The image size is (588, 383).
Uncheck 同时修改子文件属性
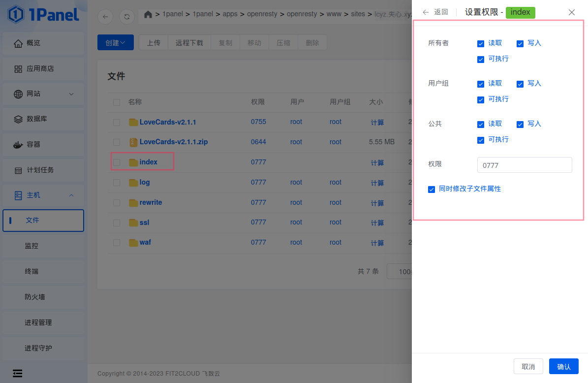pyautogui.click(x=432, y=190)
